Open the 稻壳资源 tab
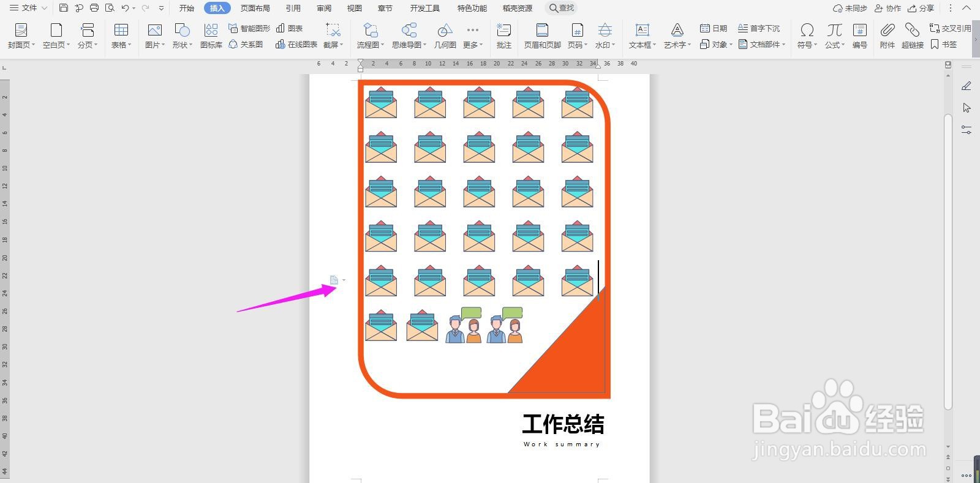Viewport: 980px width, 483px height. coord(518,8)
